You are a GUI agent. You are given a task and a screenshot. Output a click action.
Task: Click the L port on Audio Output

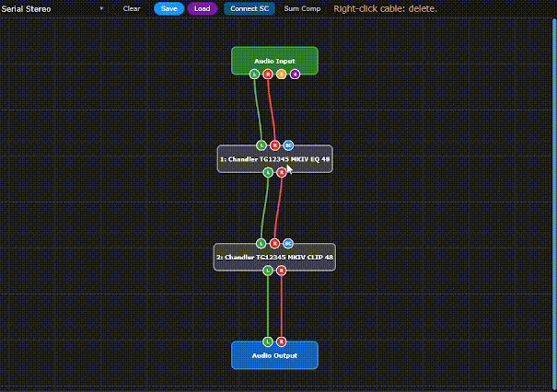click(268, 341)
